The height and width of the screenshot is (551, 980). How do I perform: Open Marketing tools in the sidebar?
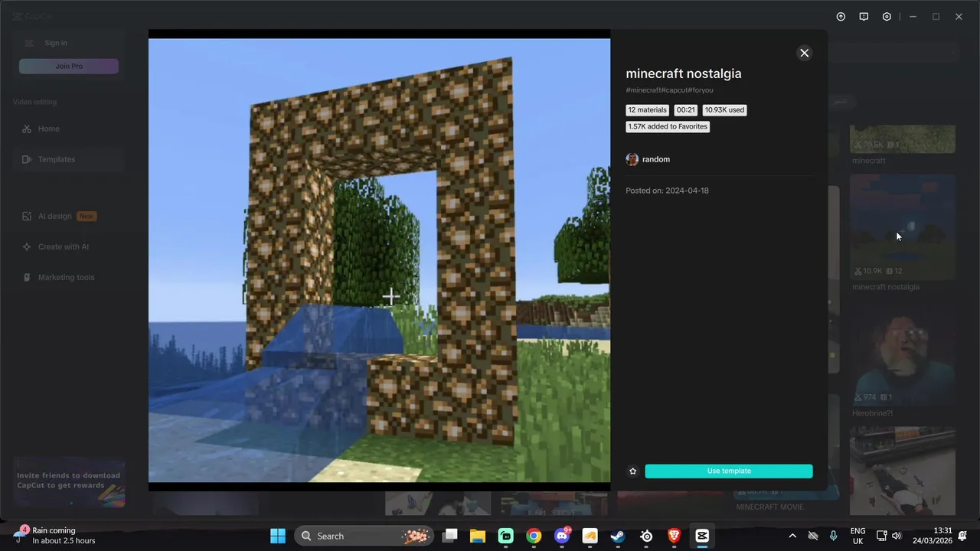point(69,277)
